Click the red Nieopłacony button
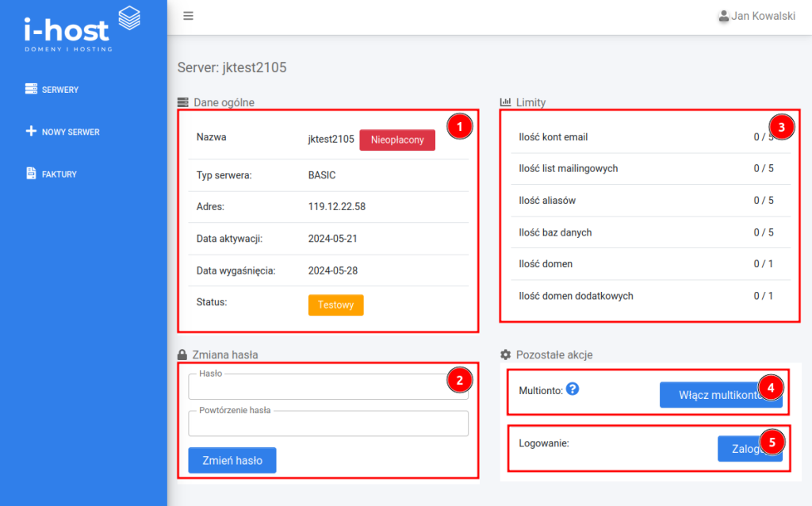 397,140
